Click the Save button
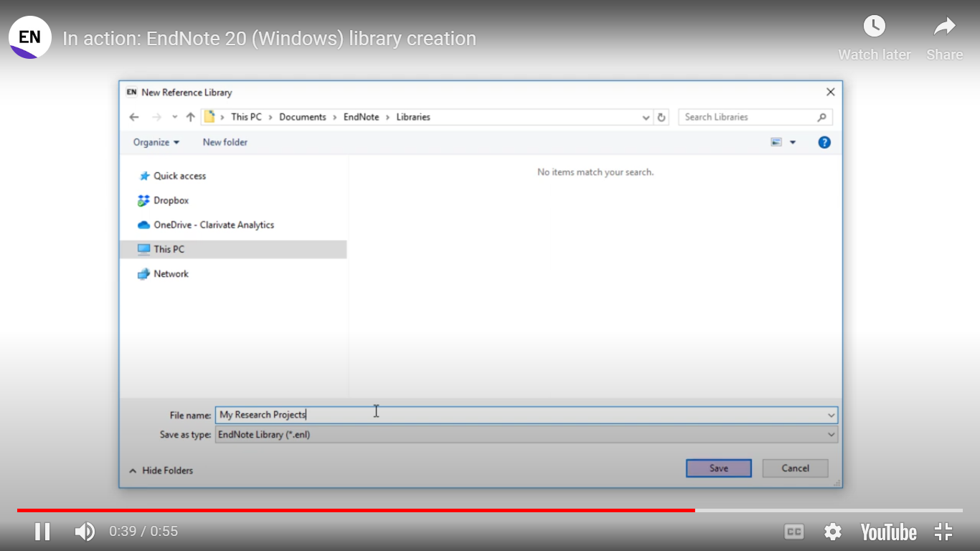This screenshot has height=551, width=980. [719, 468]
